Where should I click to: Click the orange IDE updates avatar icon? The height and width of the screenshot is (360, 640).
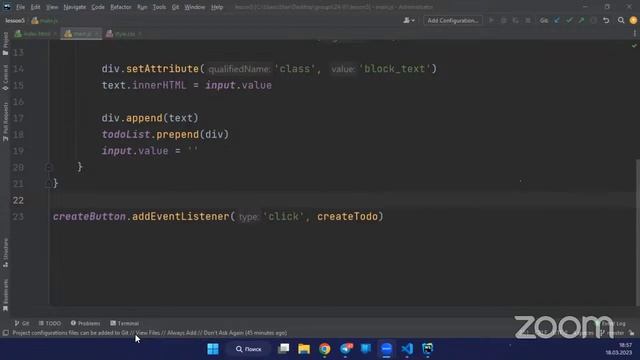click(633, 20)
